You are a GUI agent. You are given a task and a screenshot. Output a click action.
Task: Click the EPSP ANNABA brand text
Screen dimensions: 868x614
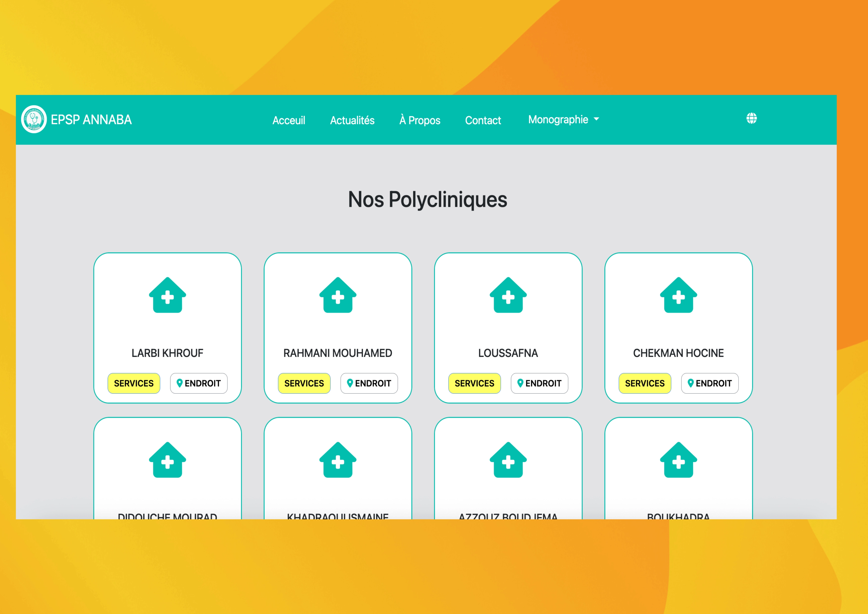coord(91,120)
